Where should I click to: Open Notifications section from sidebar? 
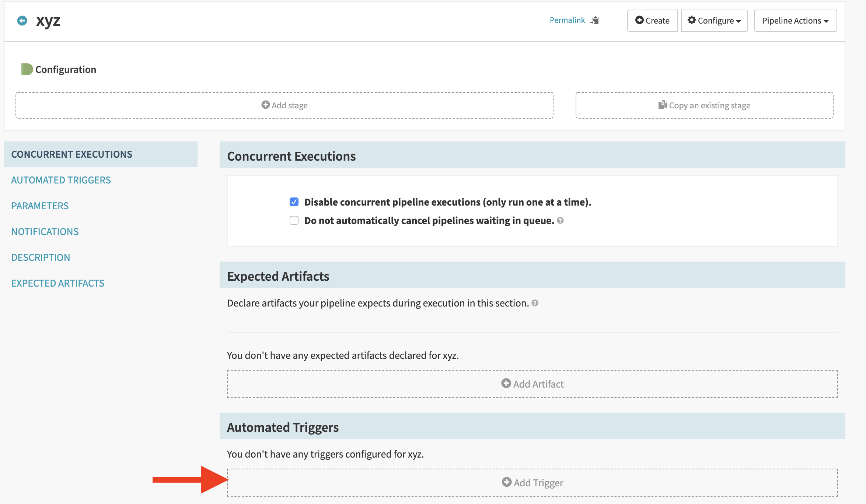coord(45,232)
